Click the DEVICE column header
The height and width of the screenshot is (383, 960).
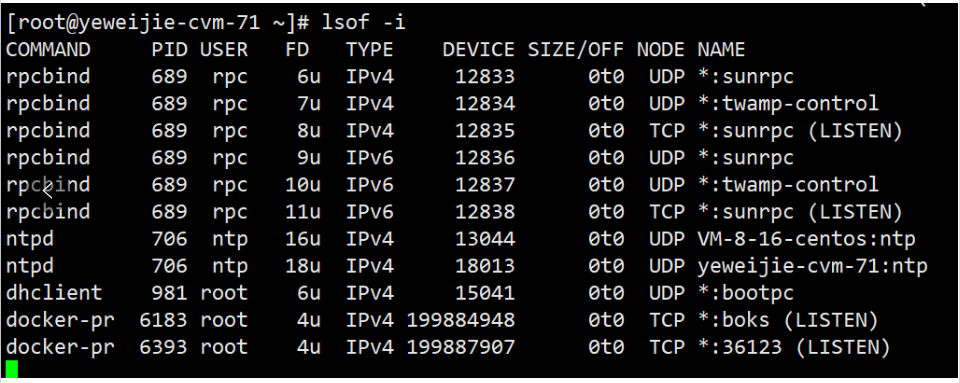pos(479,50)
